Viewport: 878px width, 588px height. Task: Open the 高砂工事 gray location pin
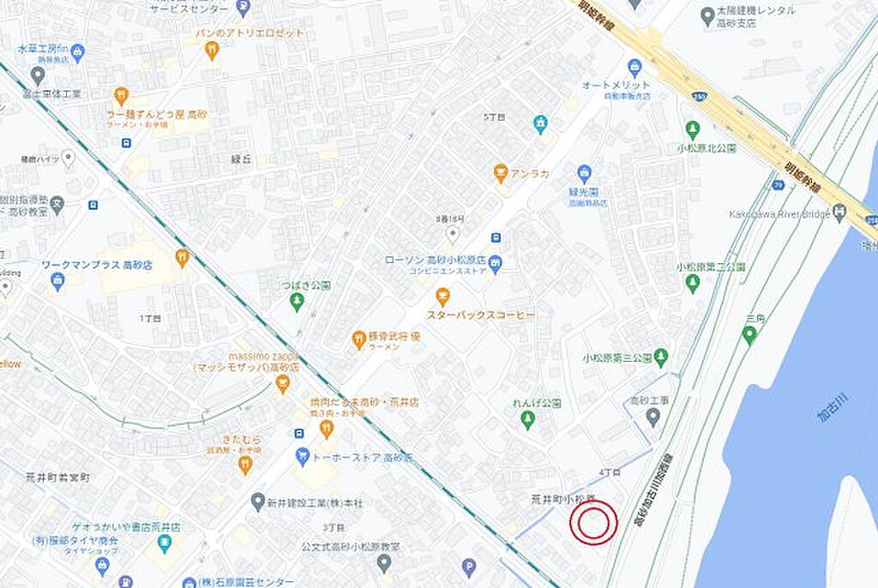[652, 417]
